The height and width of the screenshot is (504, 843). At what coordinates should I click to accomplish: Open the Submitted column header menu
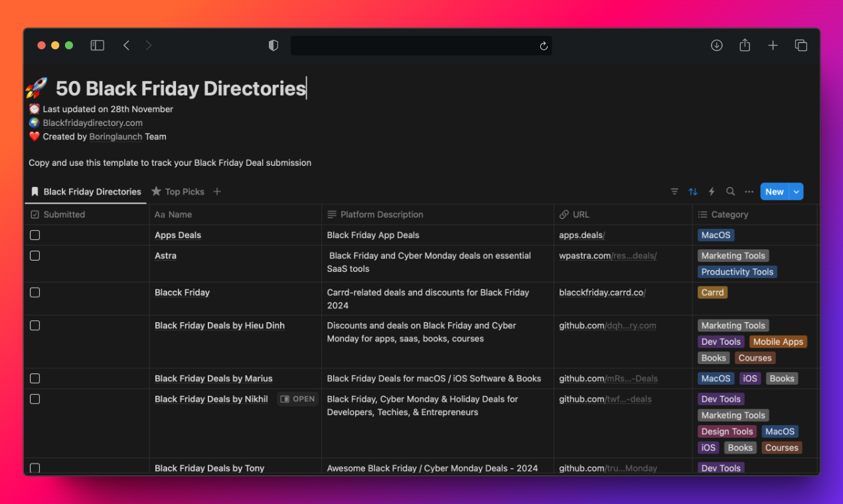[x=86, y=214]
